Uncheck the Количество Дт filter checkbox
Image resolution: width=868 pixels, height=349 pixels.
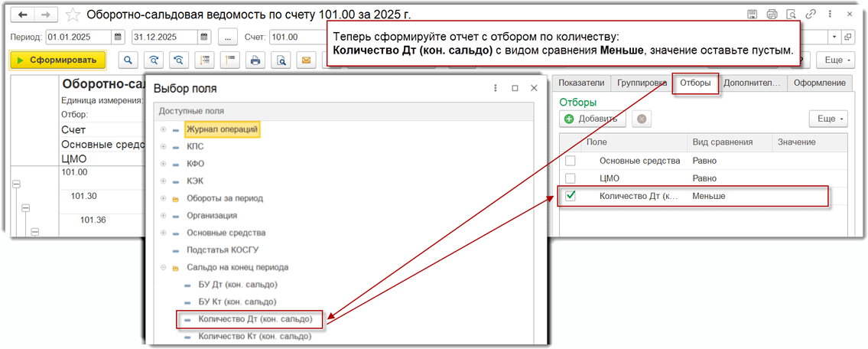[x=570, y=196]
